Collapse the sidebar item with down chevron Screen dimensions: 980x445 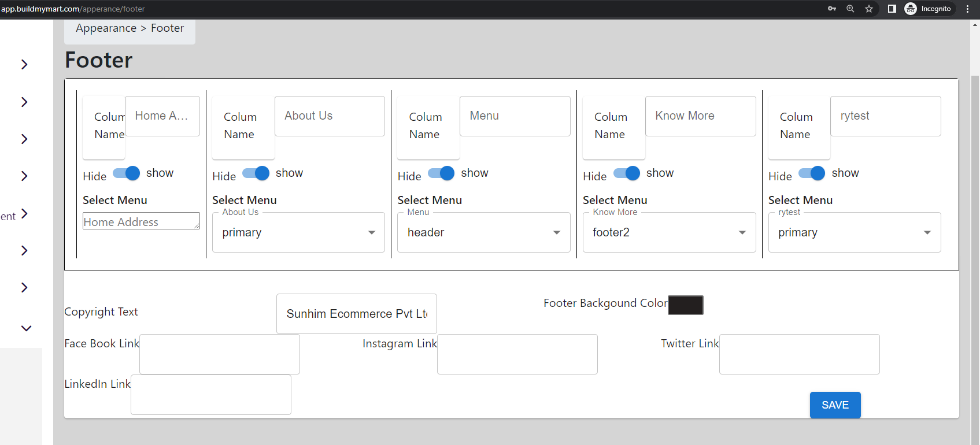[x=26, y=328]
